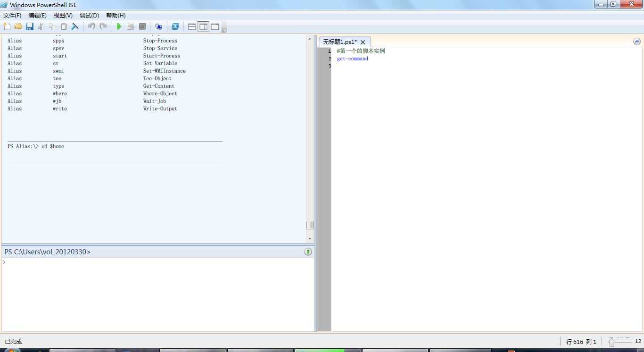Run the script with green arrow
Screen dimensions: 644x352
119,26
